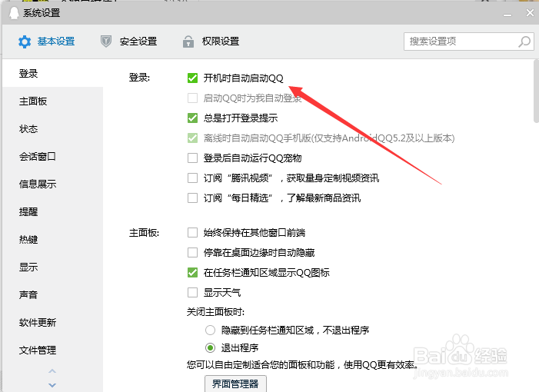Enable the 显示天气 checkbox
This screenshot has width=539, height=392.
point(192,292)
